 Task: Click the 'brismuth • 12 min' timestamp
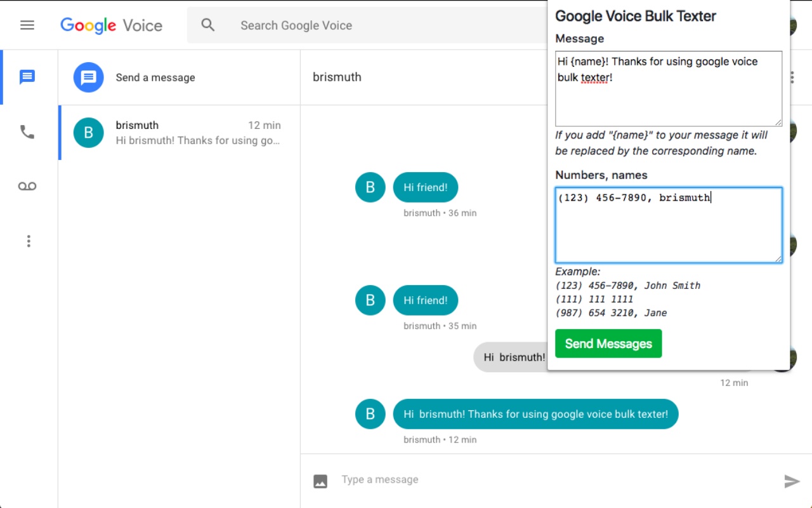440,439
